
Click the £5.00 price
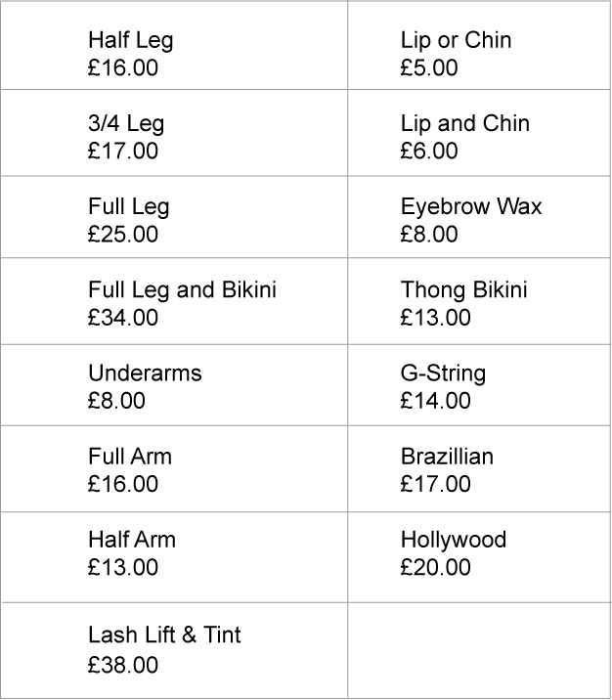click(428, 68)
